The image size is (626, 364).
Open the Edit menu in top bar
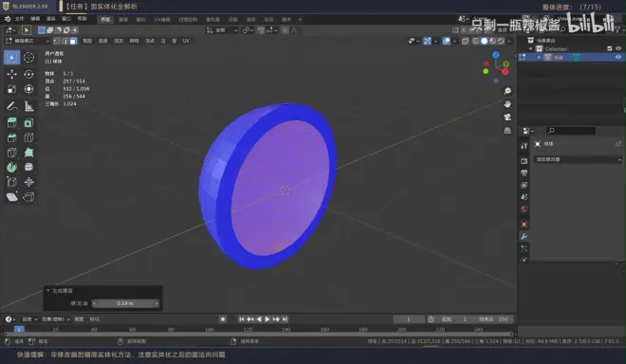tap(35, 19)
